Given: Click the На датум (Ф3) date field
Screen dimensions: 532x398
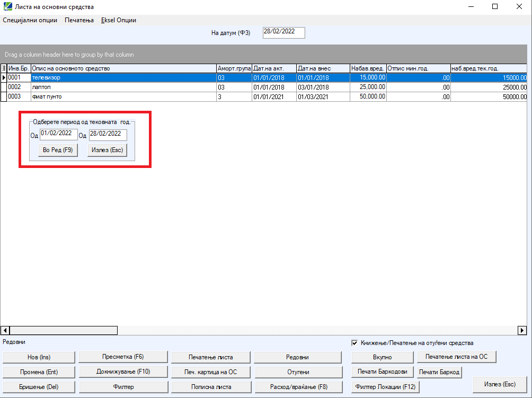Looking at the screenshot, I should click(x=283, y=32).
